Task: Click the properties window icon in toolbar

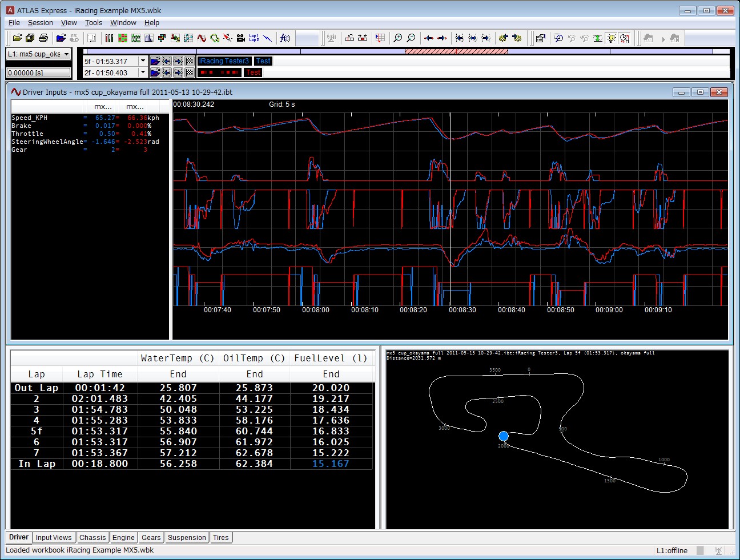Action: 540,38
